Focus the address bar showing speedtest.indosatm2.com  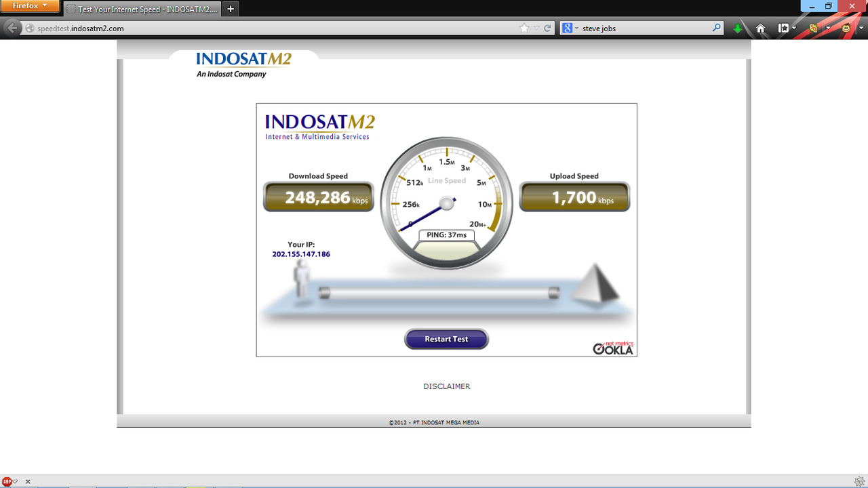click(x=271, y=28)
